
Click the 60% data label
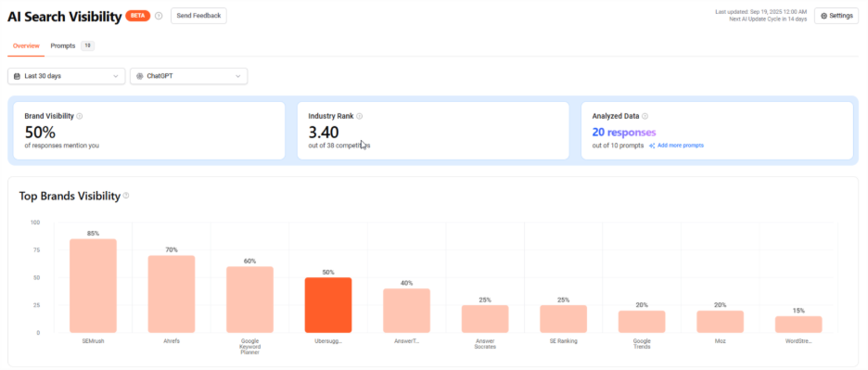coord(249,261)
